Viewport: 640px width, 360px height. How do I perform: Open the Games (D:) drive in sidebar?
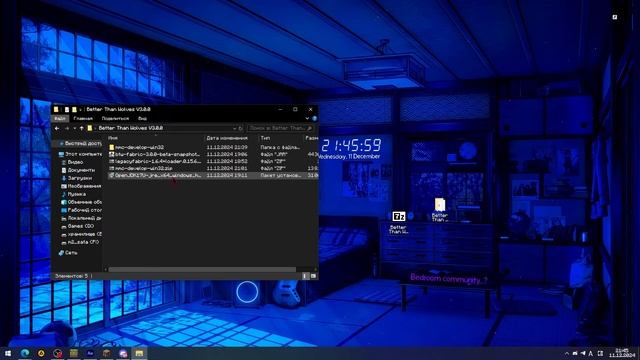coord(78,226)
